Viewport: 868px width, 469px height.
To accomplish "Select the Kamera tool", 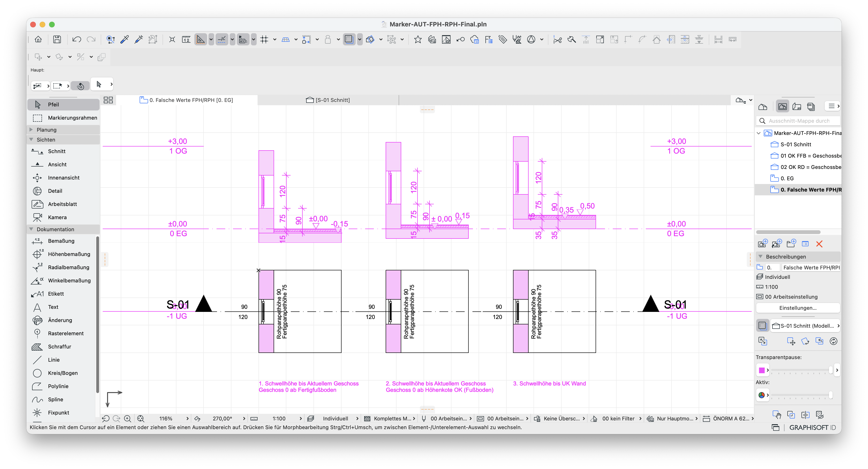I will [x=63, y=217].
